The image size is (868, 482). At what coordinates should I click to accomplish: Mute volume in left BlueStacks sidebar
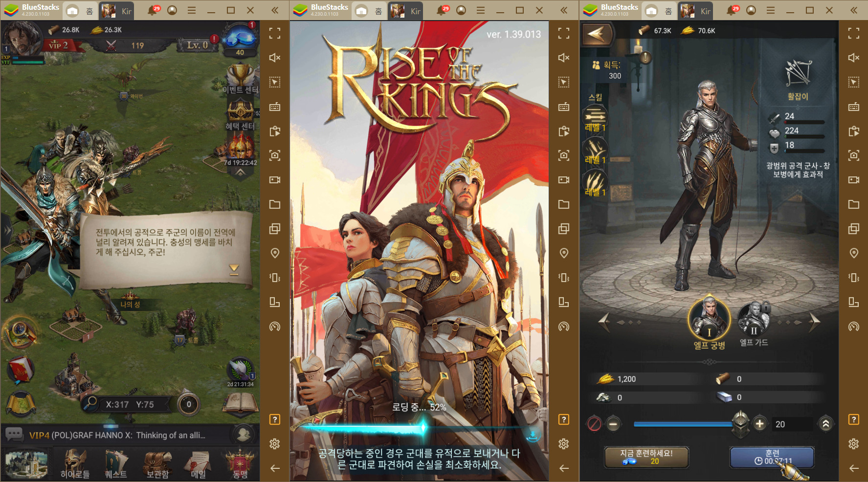coord(275,58)
